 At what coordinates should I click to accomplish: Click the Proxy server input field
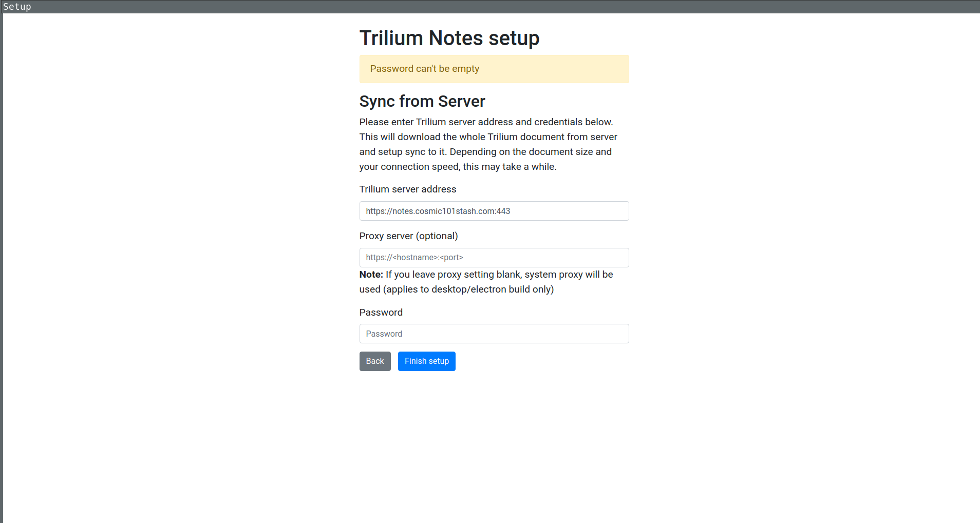[494, 257]
